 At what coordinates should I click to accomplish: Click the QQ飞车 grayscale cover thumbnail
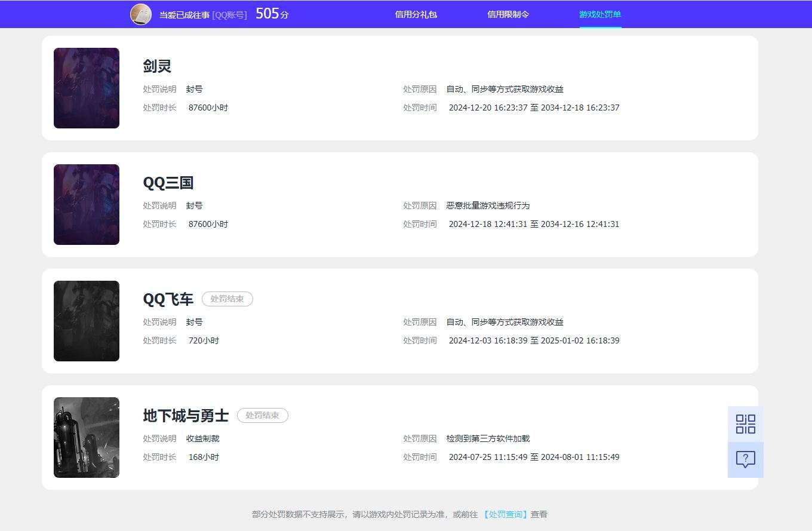(x=87, y=321)
